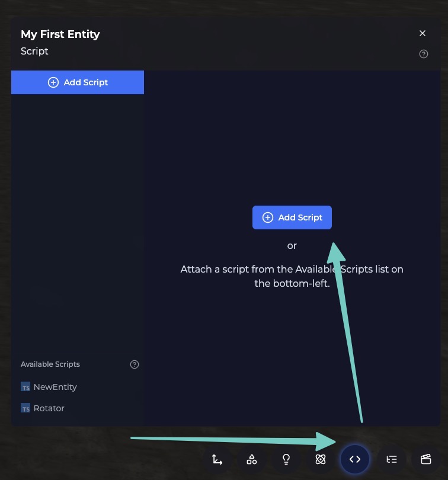Open the Physics atom tool in the bottom toolbar
The image size is (448, 480).
coord(321,459)
